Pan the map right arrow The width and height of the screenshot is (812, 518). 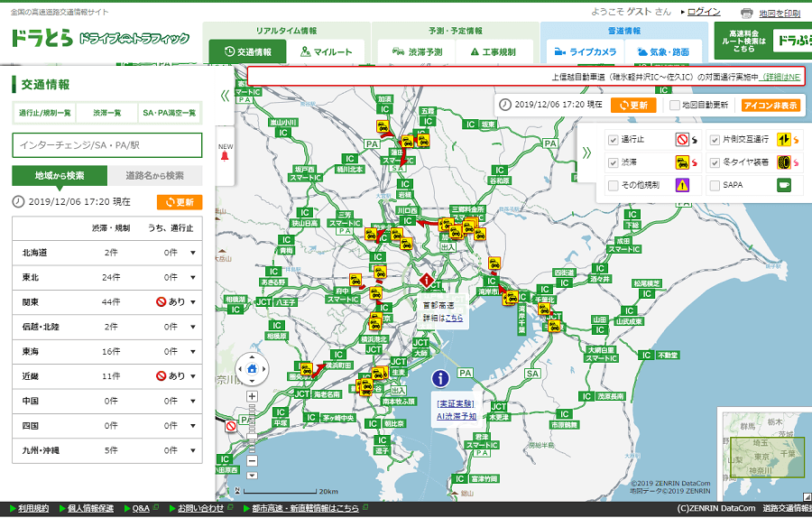[x=264, y=369]
